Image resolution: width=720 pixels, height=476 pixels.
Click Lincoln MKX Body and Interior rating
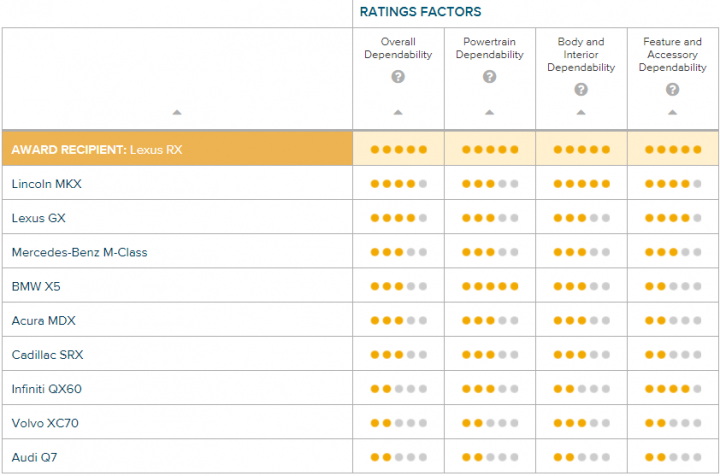click(x=581, y=184)
